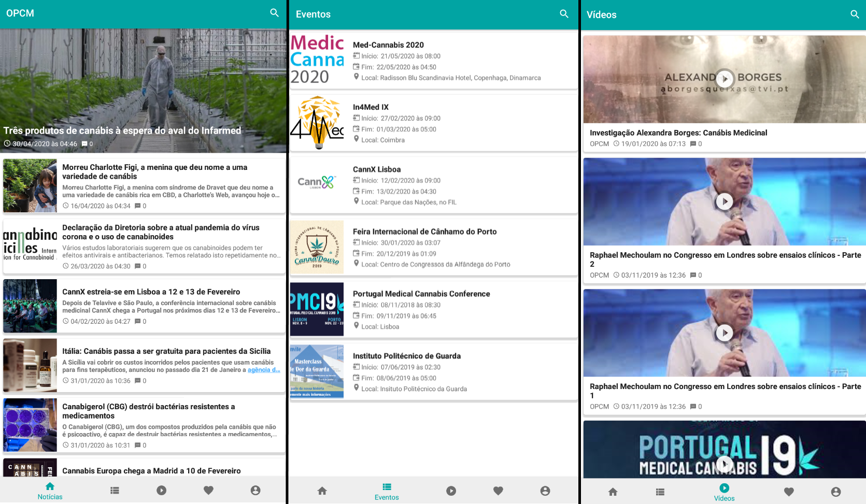Play Raphael Mechoulam Parte 1 video
The width and height of the screenshot is (866, 504).
(725, 333)
